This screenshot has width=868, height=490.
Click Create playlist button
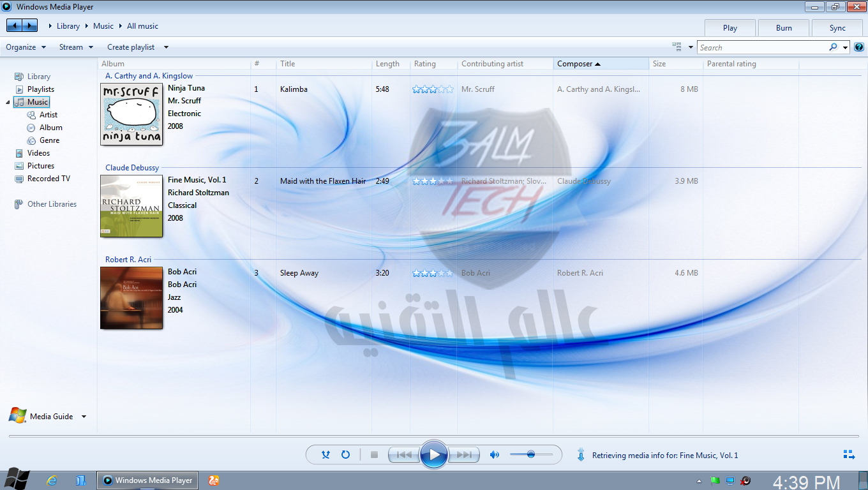click(x=131, y=47)
